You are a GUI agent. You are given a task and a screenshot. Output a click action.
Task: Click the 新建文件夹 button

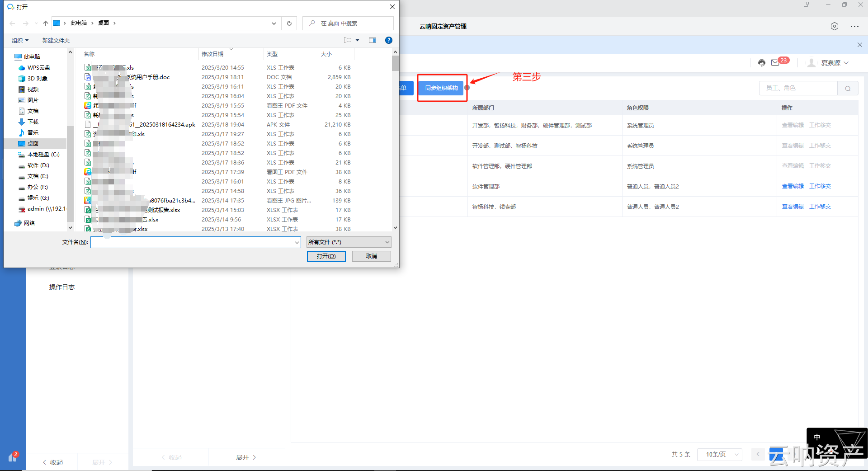[56, 40]
